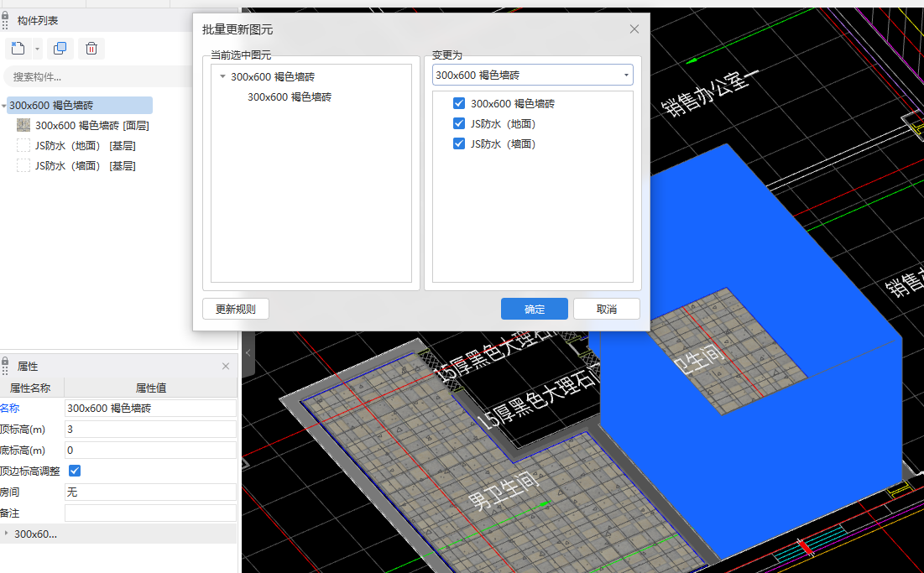Click the lock icon on 构件列表 panel
The height and width of the screenshot is (573, 924).
(x=6, y=19)
